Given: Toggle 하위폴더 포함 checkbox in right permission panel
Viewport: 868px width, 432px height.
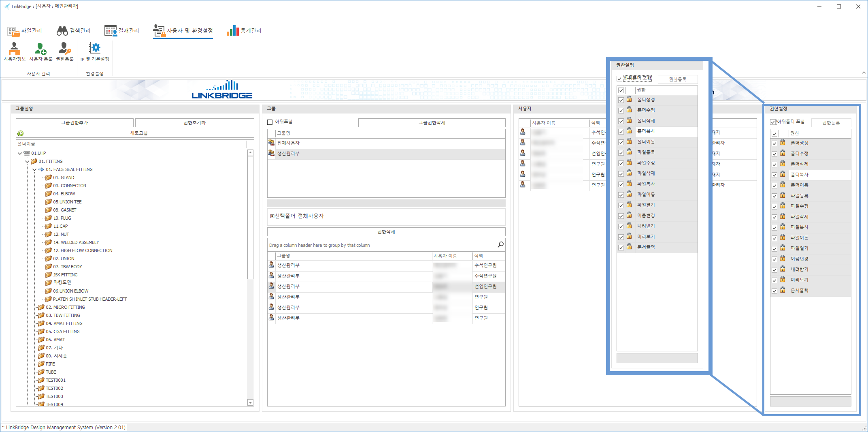Looking at the screenshot, I should (773, 122).
